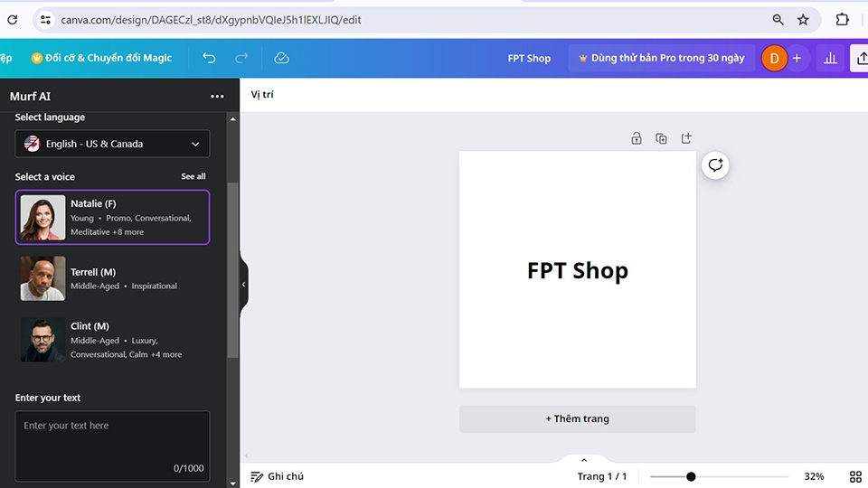Open the browser extensions puzzle icon
This screenshot has height=488, width=868.
(x=842, y=20)
